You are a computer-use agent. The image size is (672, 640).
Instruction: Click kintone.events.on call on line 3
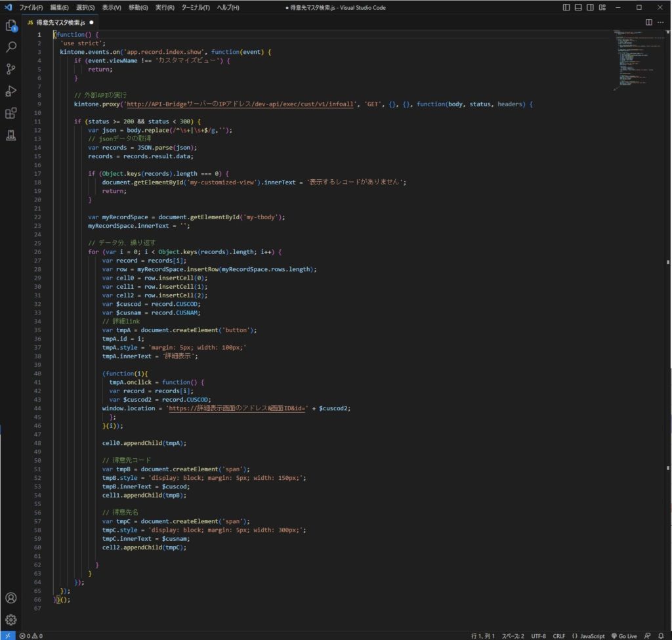[90, 52]
